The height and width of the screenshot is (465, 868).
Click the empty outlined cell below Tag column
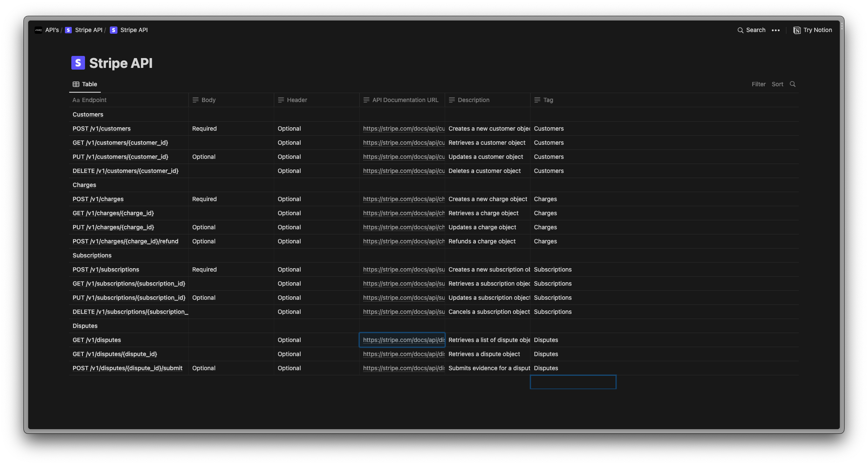[x=573, y=382]
